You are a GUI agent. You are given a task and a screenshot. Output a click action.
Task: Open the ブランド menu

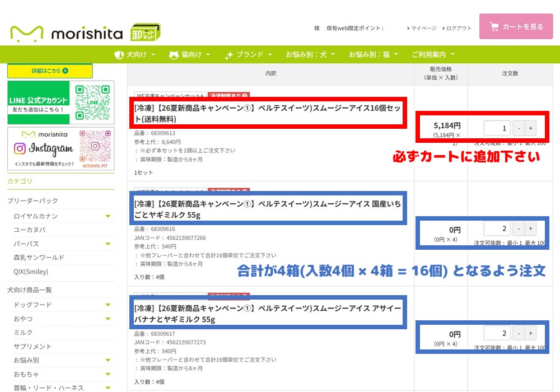(x=248, y=55)
